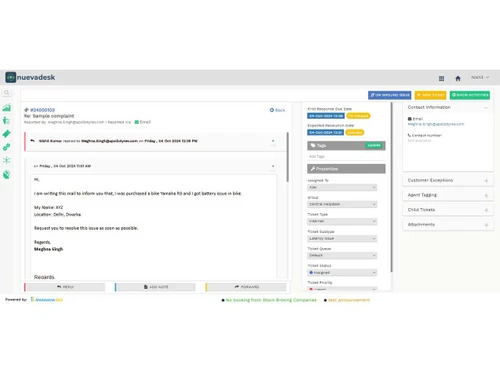Image resolution: width=500 pixels, height=375 pixels.
Task: Go to home via house icon
Action: [458, 78]
